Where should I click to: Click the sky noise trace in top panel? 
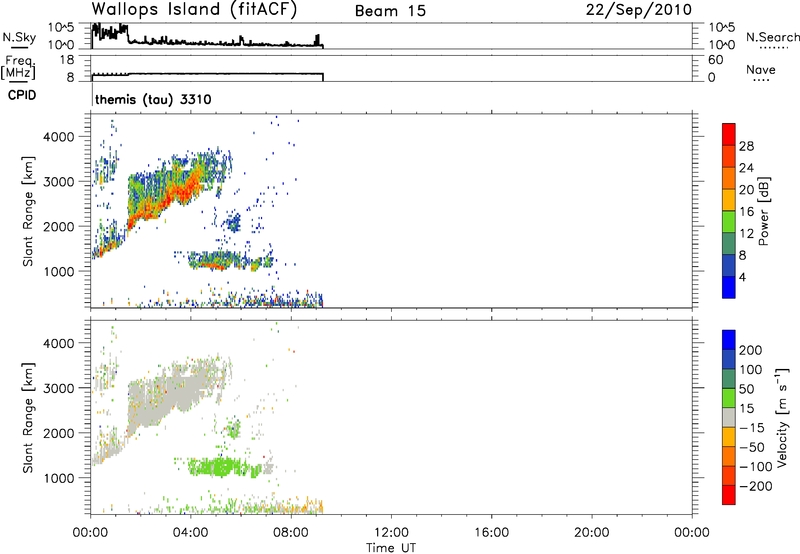coord(207,38)
